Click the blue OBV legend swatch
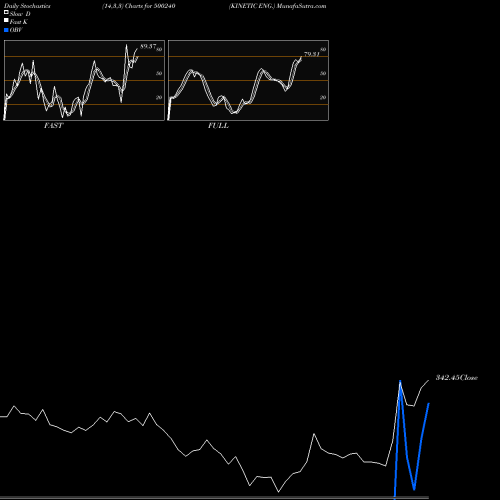Screen dimensions: 500x500 click(6, 30)
